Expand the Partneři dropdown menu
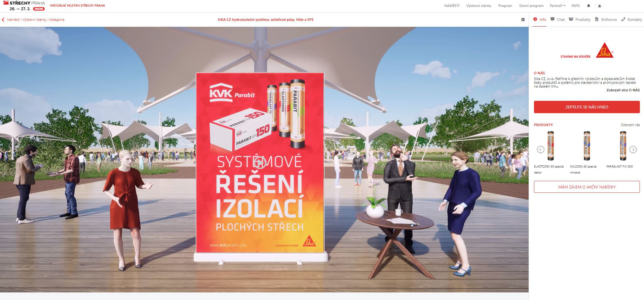The width and height of the screenshot is (644, 300). point(557,6)
